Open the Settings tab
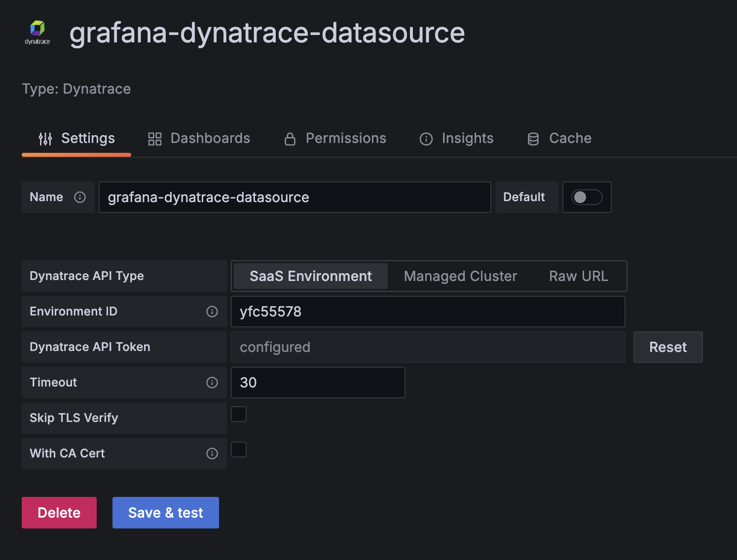737x560 pixels. [x=77, y=139]
